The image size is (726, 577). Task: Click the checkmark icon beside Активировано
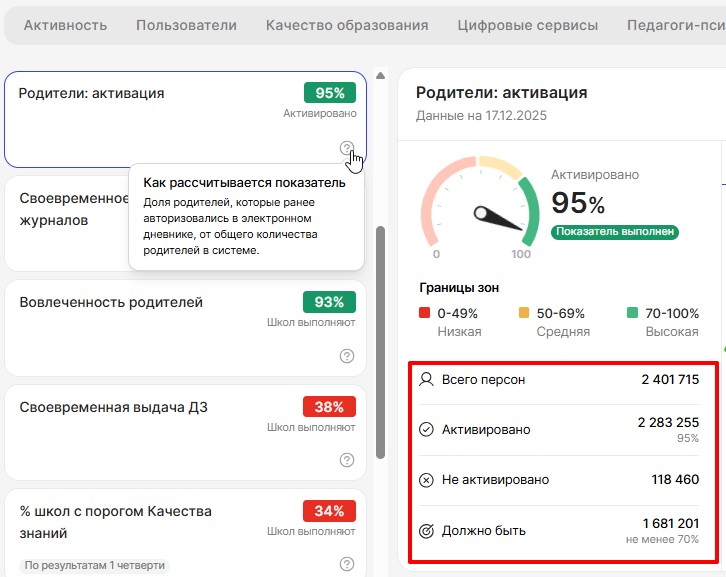click(426, 430)
